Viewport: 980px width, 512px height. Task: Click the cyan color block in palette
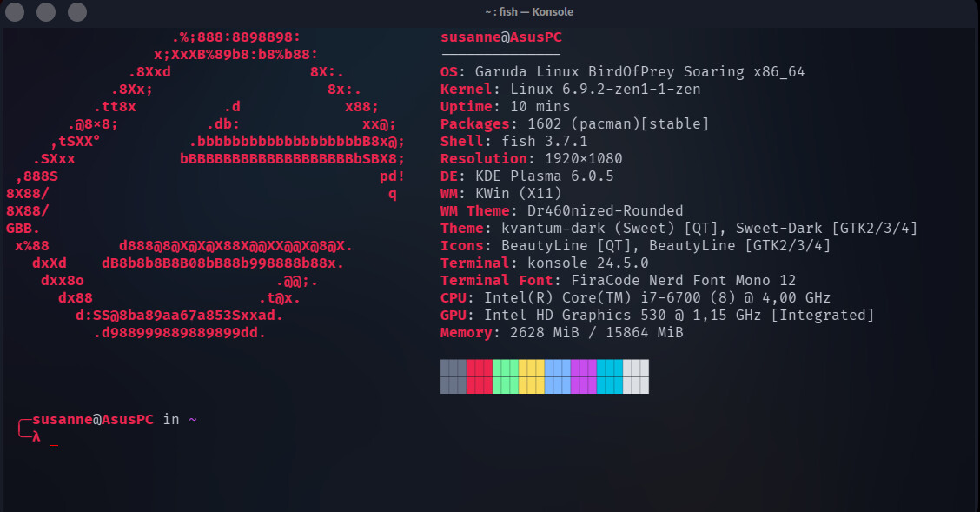[610, 376]
